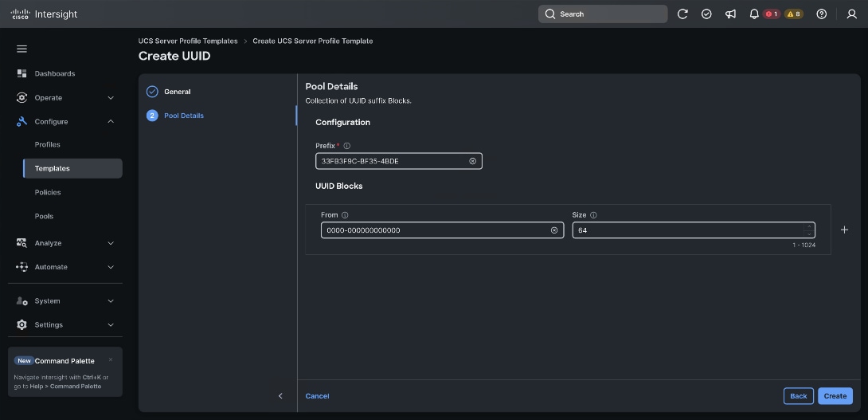Open Dashboards in sidebar

click(x=55, y=73)
